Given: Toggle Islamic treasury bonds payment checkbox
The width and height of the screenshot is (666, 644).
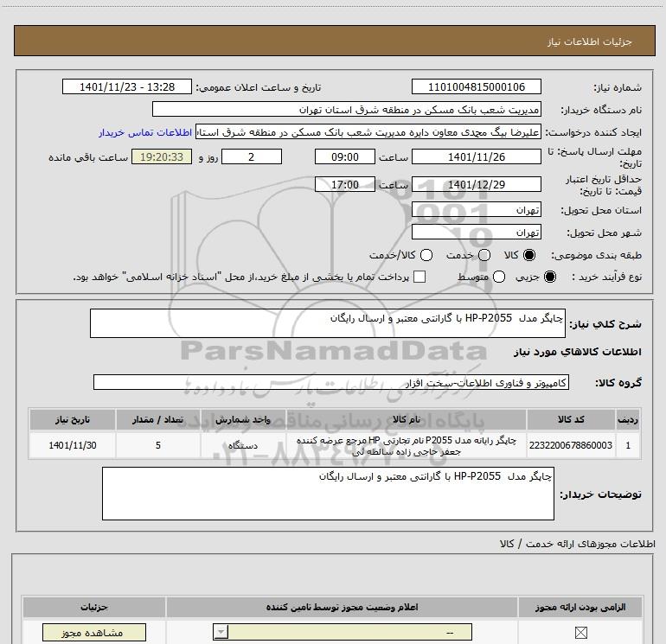Looking at the screenshot, I should tap(419, 277).
